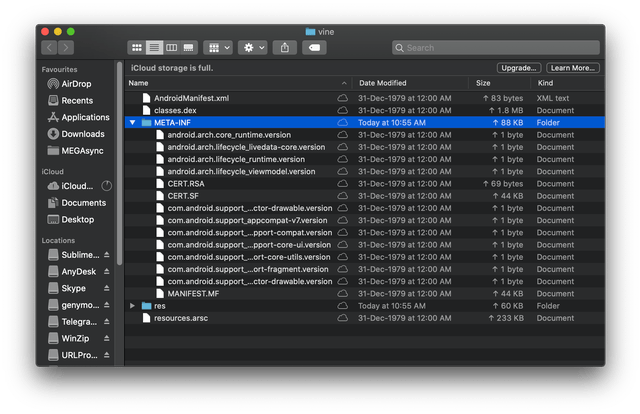Go forward with the forward arrow
This screenshot has width=640, height=414.
click(x=66, y=48)
